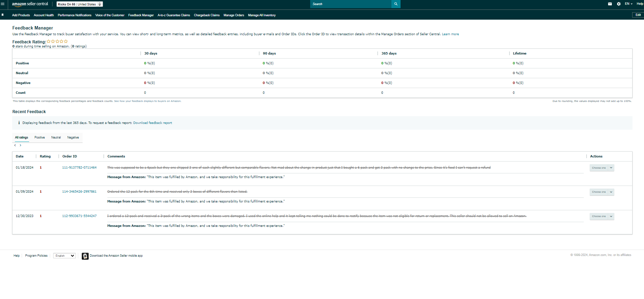Select Feedback Manager in the navigation bar

(141, 15)
